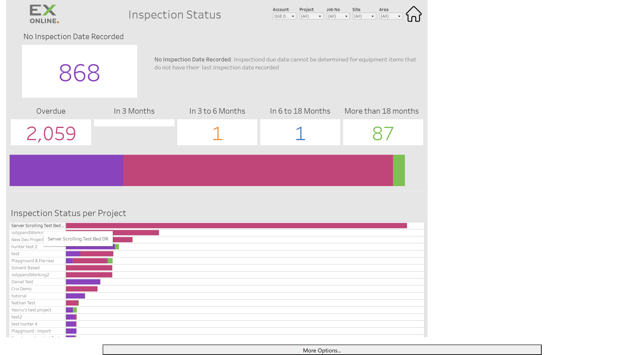644x355 pixels.
Task: Open the Job No filter dropdown
Action: [x=338, y=16]
